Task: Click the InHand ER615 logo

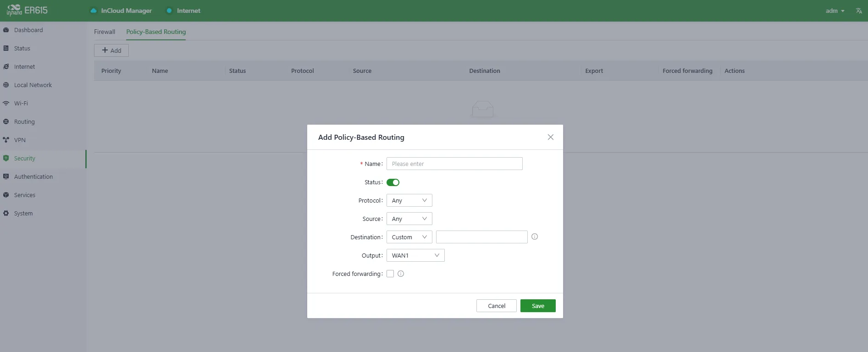Action: click(x=27, y=10)
